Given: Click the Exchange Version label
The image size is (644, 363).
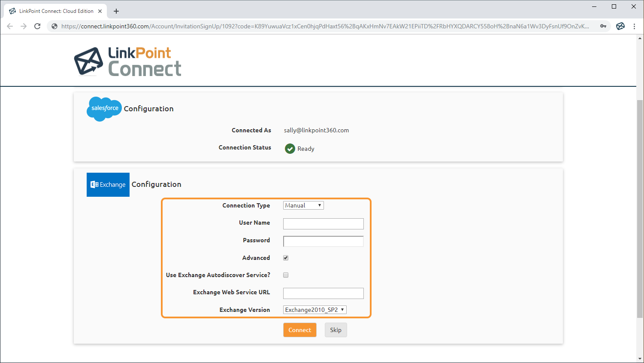Looking at the screenshot, I should point(245,310).
